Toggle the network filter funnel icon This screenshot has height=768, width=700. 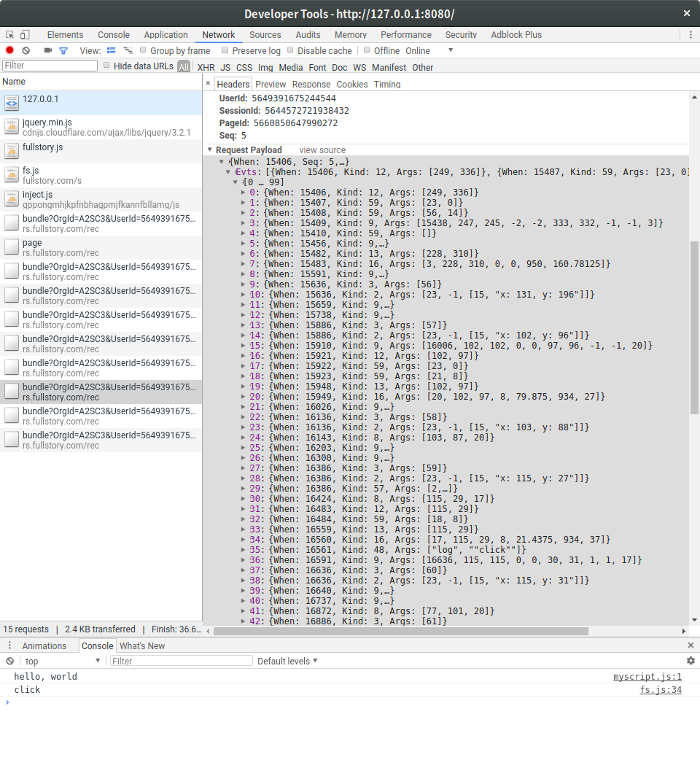coord(63,50)
